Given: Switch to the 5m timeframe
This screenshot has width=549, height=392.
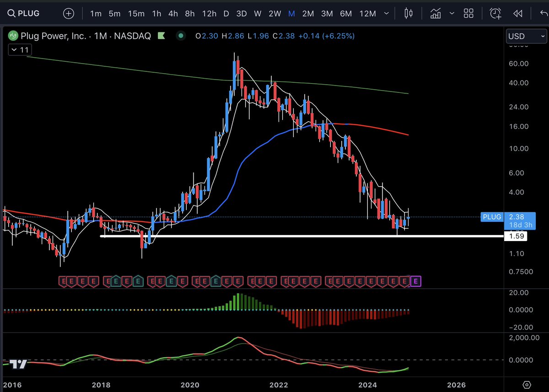Looking at the screenshot, I should 114,13.
